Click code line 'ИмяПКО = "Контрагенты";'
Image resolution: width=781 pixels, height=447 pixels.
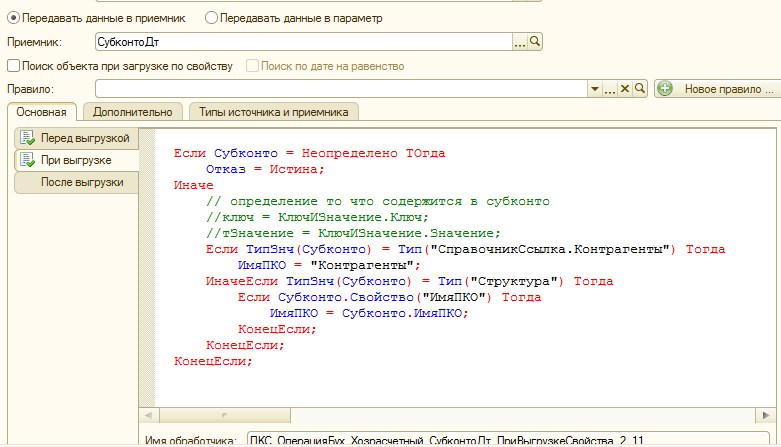(x=329, y=265)
